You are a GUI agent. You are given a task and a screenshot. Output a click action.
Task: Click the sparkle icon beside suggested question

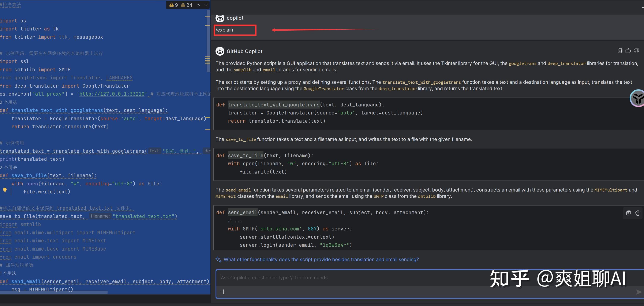218,260
